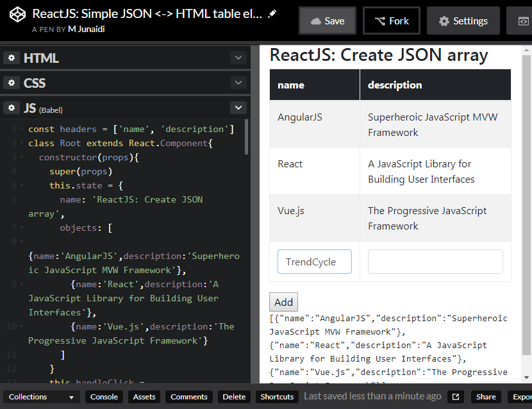Viewport: 532px width, 409px height.
Task: Open the JS editor dropdown chevron
Action: (x=238, y=108)
